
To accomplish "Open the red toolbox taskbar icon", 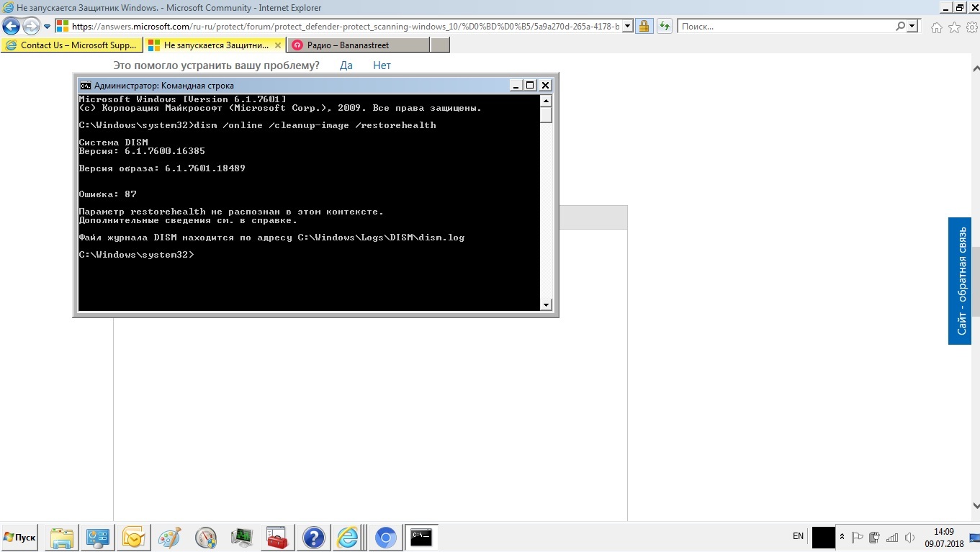I will pyautogui.click(x=278, y=538).
